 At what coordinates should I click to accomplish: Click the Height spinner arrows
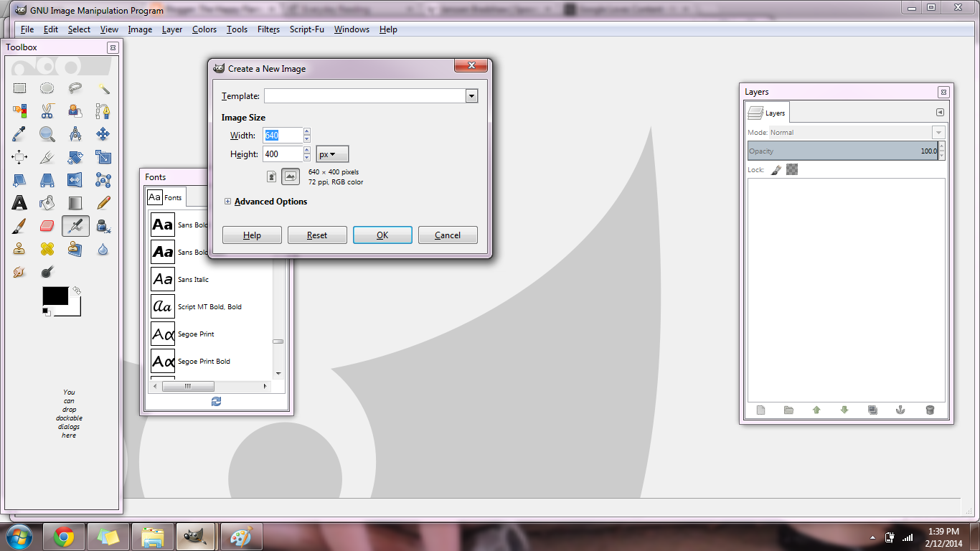tap(307, 154)
